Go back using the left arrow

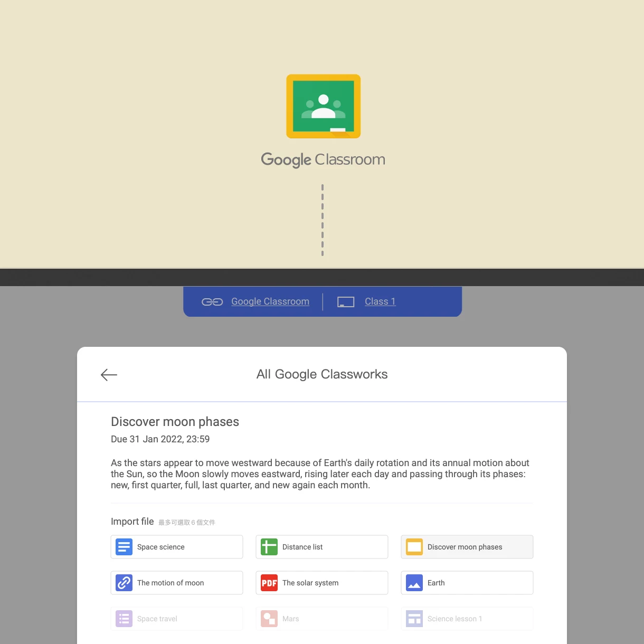[109, 375]
